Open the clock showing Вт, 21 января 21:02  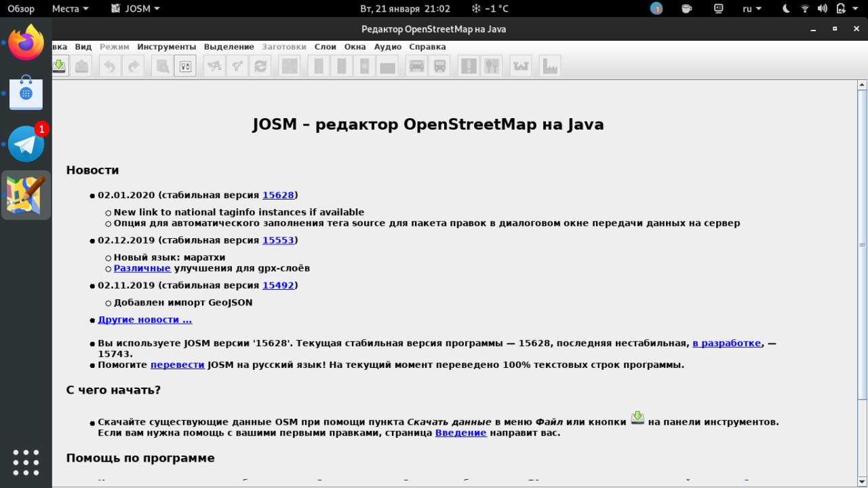click(x=405, y=9)
